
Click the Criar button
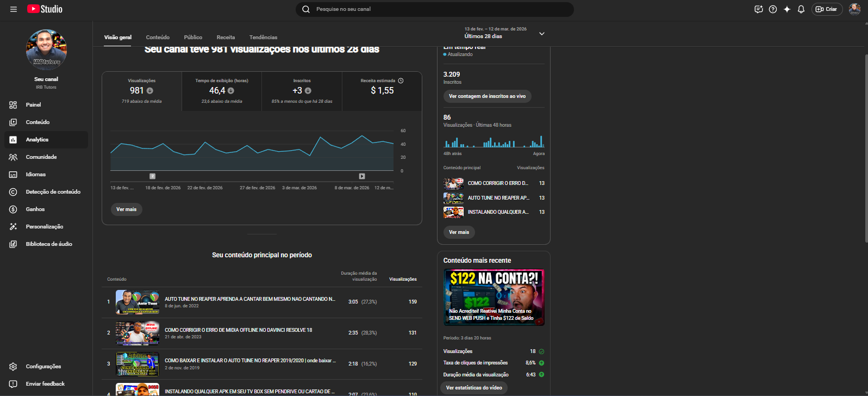(x=827, y=9)
